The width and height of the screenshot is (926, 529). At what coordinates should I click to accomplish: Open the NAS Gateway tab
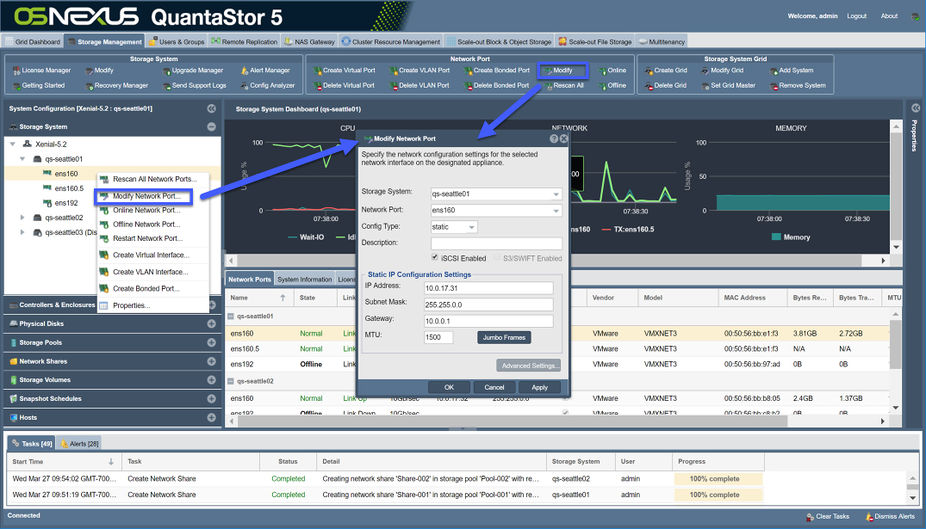(x=309, y=42)
